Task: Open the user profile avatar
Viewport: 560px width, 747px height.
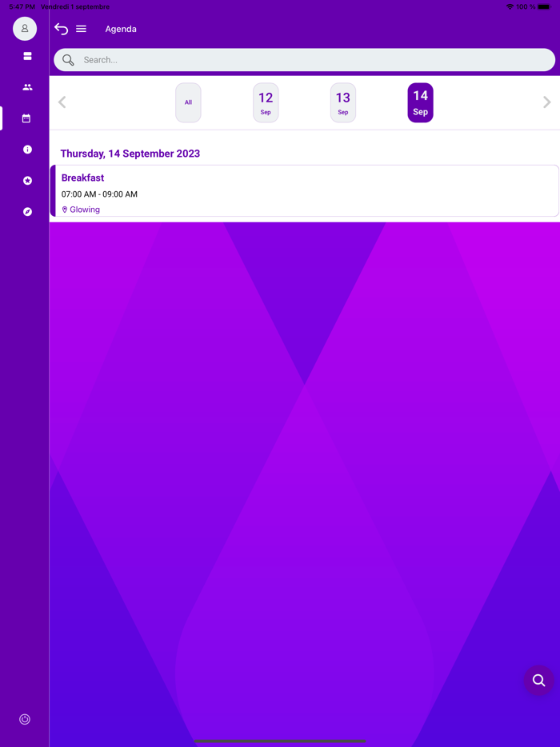Action: tap(25, 29)
